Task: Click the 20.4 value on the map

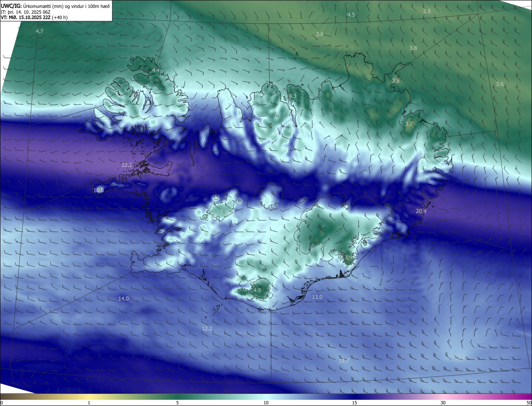Action: [421, 211]
